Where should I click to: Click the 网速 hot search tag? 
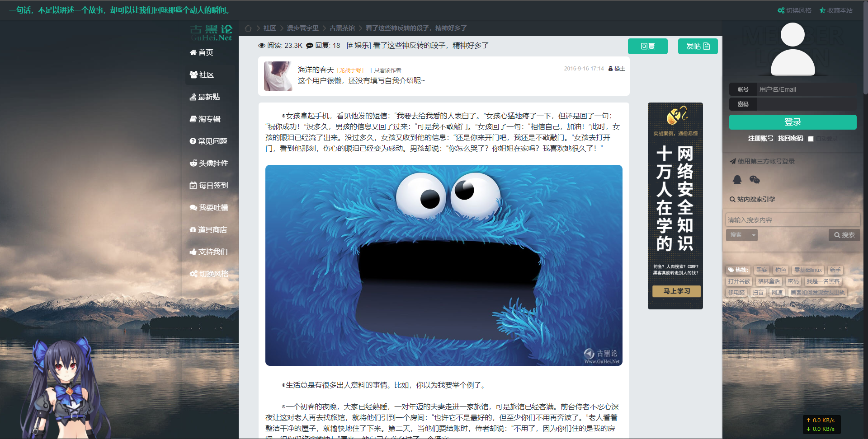point(777,292)
